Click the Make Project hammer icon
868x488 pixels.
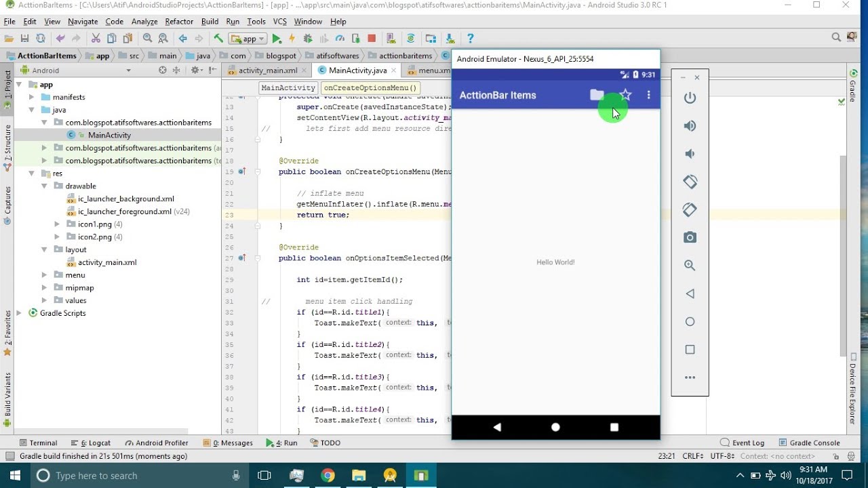pyautogui.click(x=218, y=39)
